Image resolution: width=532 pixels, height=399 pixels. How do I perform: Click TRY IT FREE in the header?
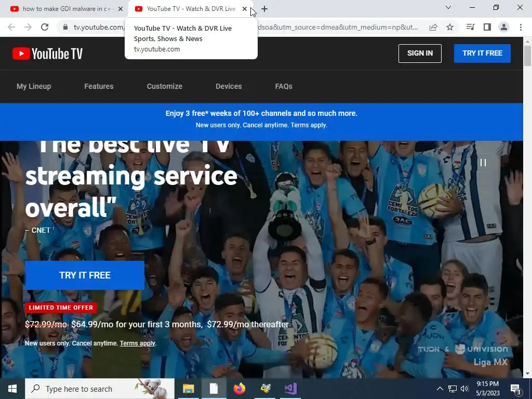(482, 54)
